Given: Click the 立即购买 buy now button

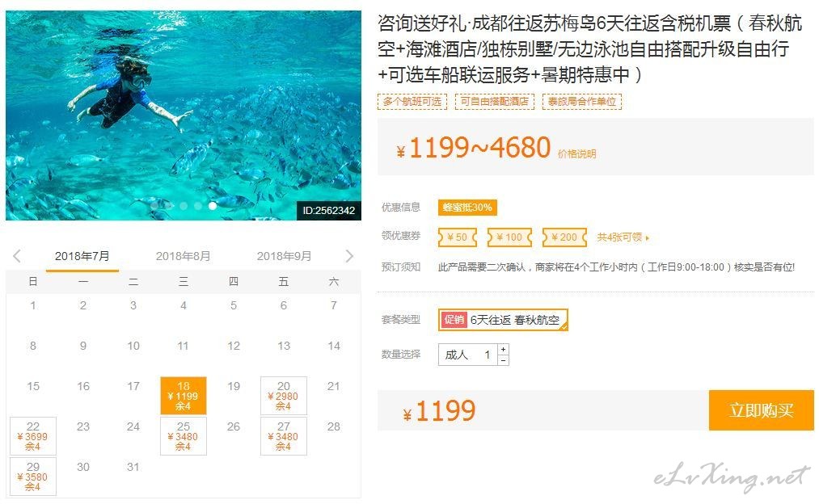Looking at the screenshot, I should [761, 410].
